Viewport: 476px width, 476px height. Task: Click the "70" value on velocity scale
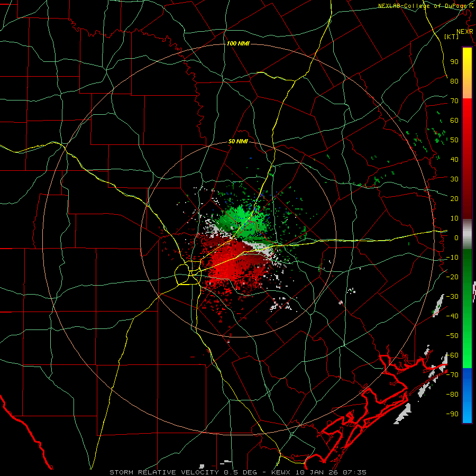(x=454, y=101)
